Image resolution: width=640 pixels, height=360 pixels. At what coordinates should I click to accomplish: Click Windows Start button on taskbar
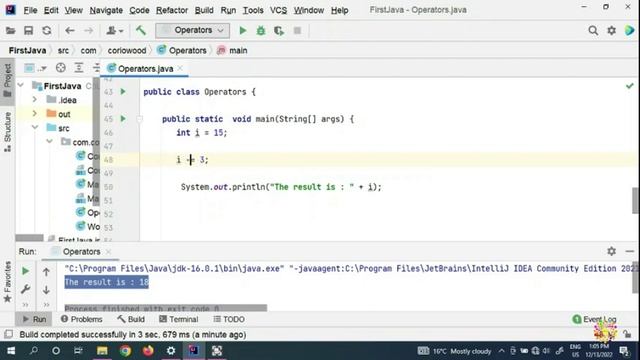tap(11, 351)
